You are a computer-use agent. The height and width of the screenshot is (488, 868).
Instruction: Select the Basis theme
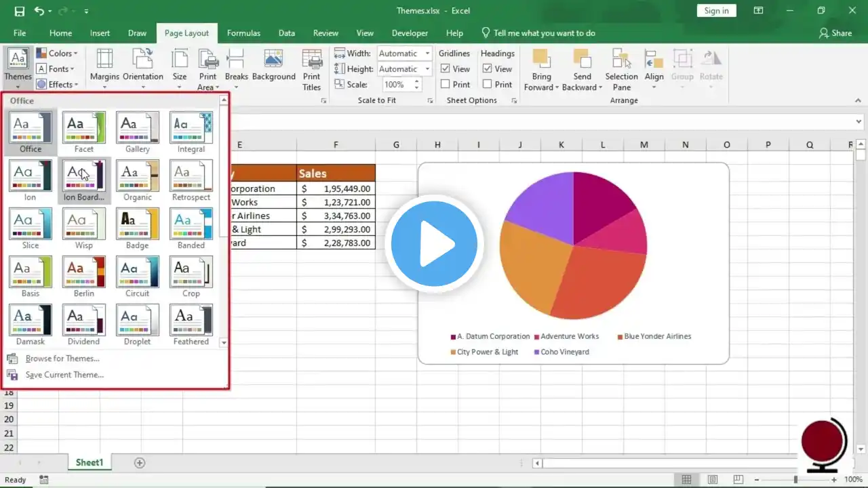31,277
